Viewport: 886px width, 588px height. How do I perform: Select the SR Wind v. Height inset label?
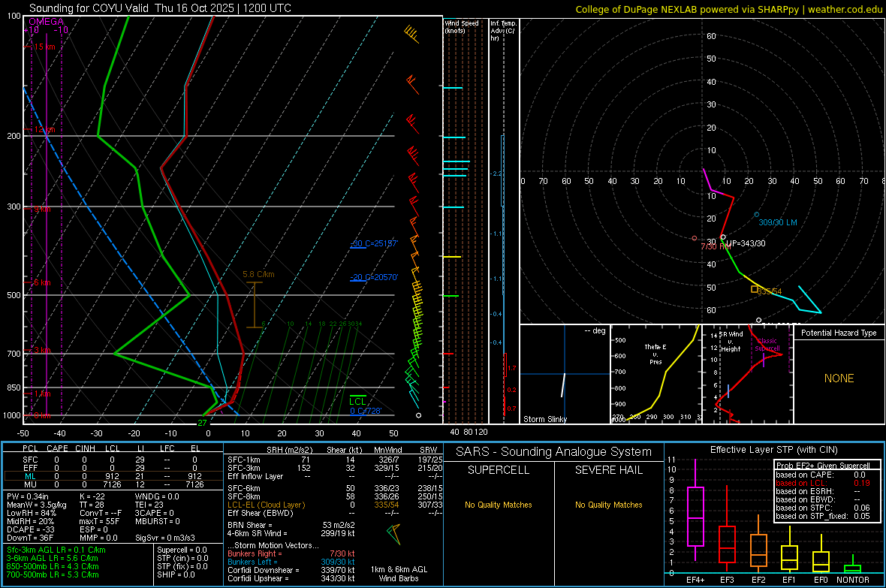click(x=731, y=342)
